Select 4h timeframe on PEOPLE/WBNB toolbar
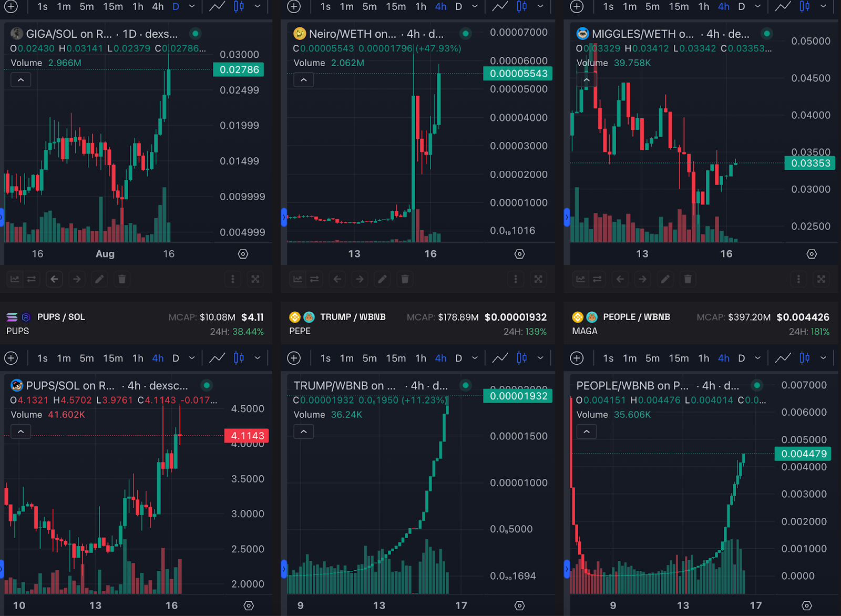841x616 pixels. pyautogui.click(x=724, y=358)
